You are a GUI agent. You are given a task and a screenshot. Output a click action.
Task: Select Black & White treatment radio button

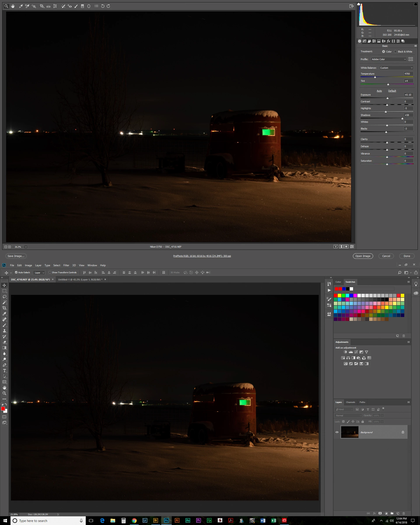coord(395,52)
